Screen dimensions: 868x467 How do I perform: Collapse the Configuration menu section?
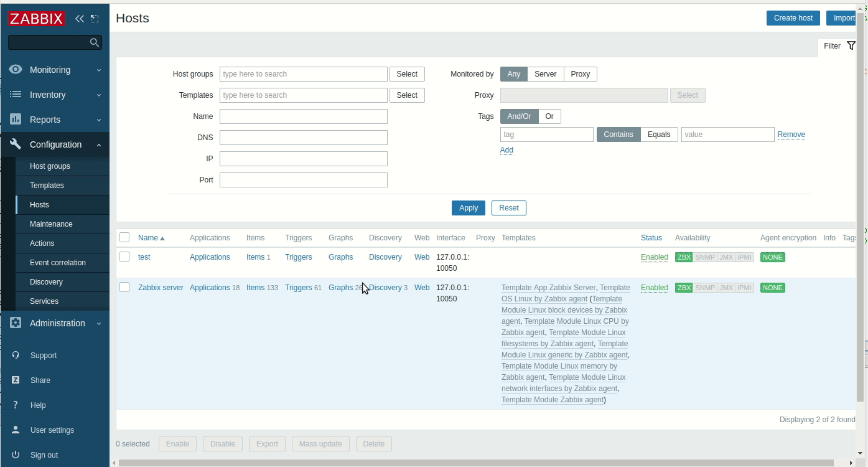coord(99,145)
